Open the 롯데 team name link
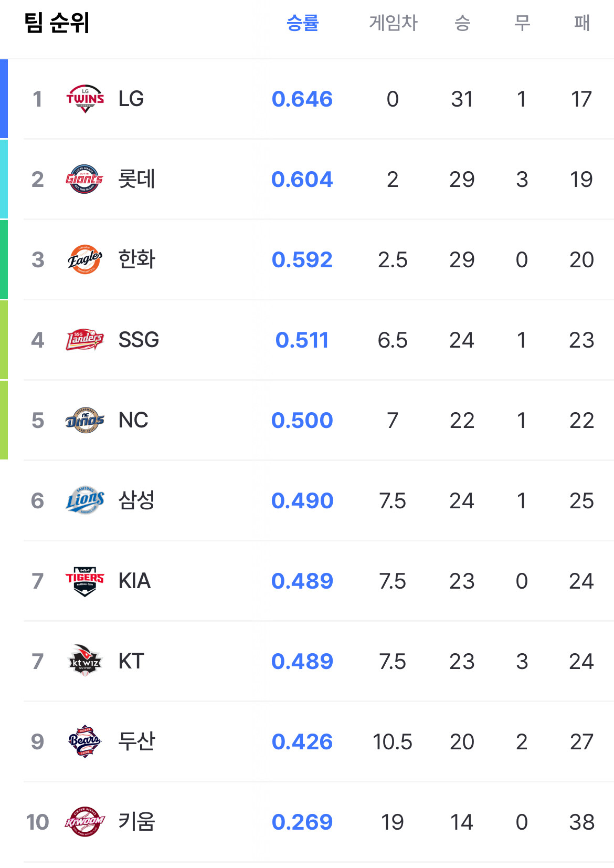 tap(136, 179)
